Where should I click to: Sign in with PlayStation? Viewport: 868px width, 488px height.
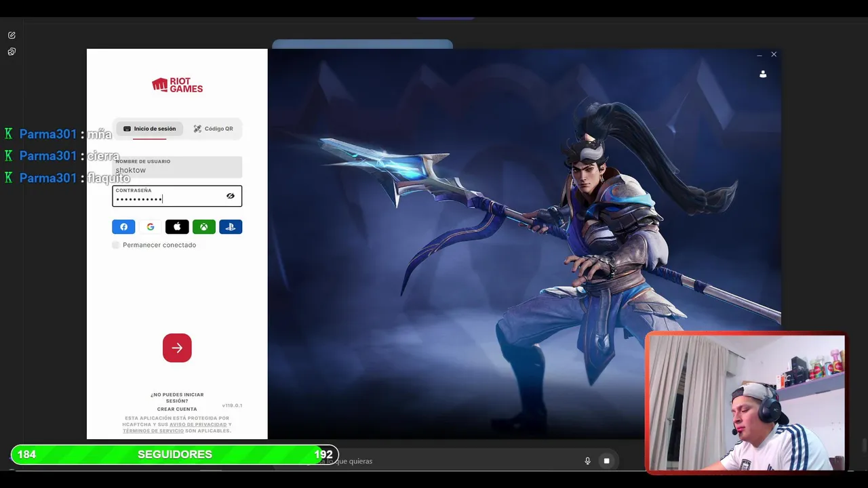[231, 227]
